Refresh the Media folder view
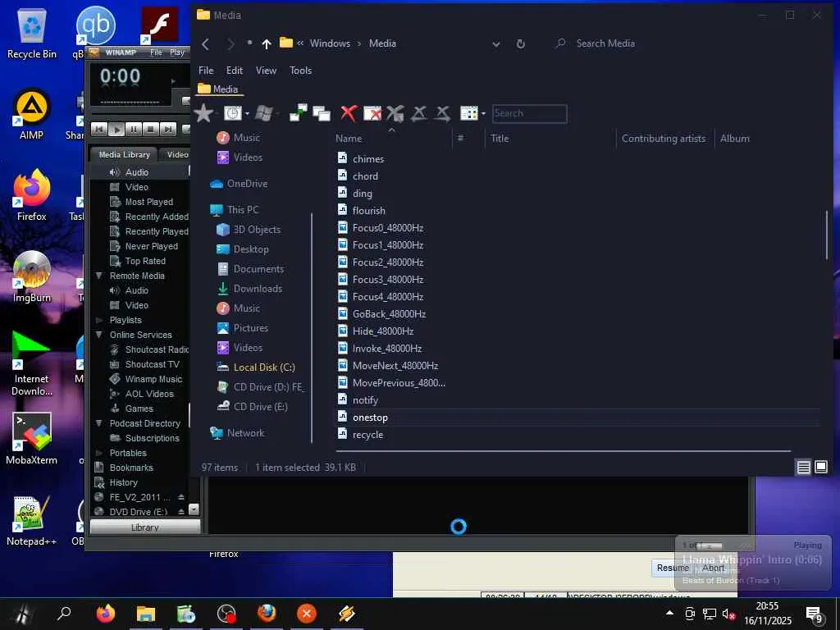 (520, 44)
